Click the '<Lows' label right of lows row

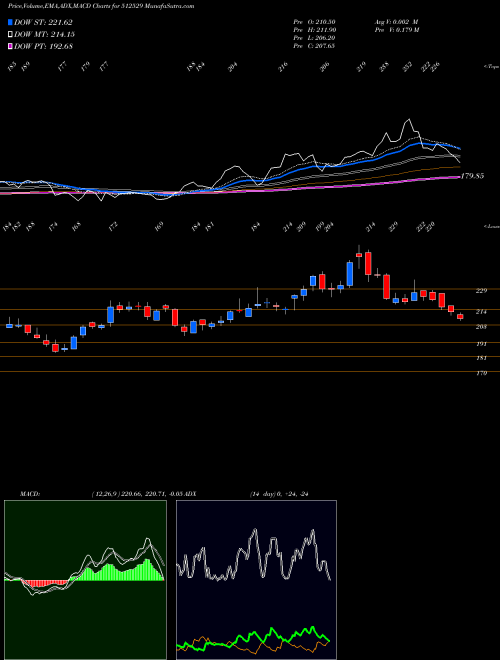click(491, 226)
